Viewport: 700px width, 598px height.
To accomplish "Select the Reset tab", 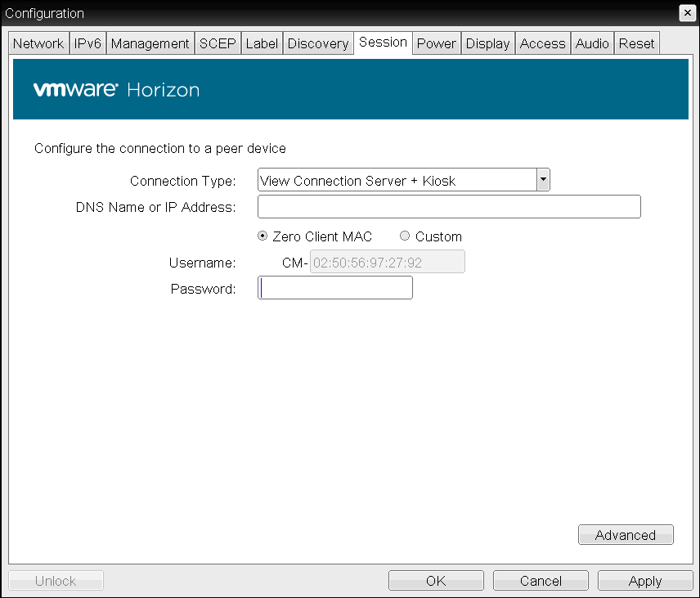I will 636,43.
